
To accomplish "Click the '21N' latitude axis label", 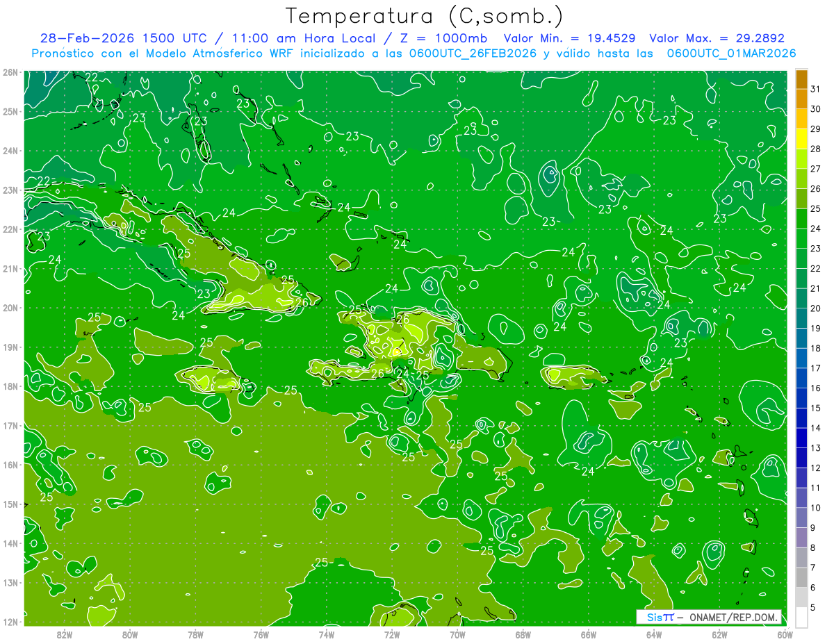I will click(10, 269).
